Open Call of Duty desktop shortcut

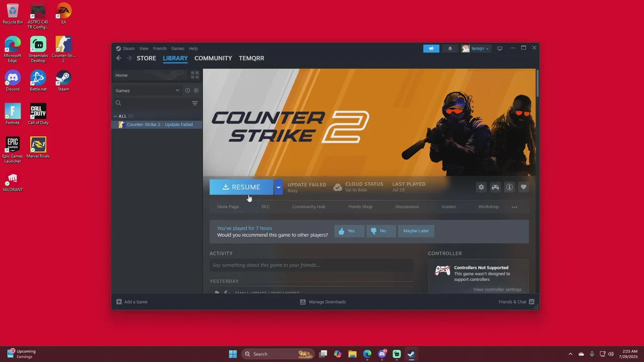[38, 114]
